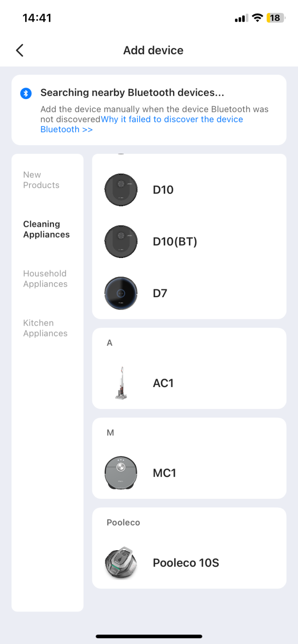The width and height of the screenshot is (298, 644).
Task: Open the Kitchen Appliances category
Action: (x=45, y=328)
